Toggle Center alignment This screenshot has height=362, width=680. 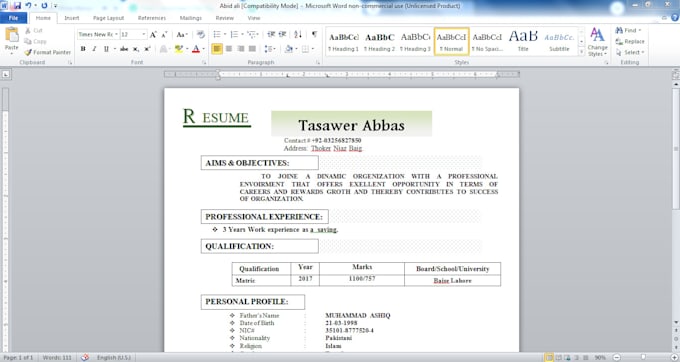tap(229, 49)
